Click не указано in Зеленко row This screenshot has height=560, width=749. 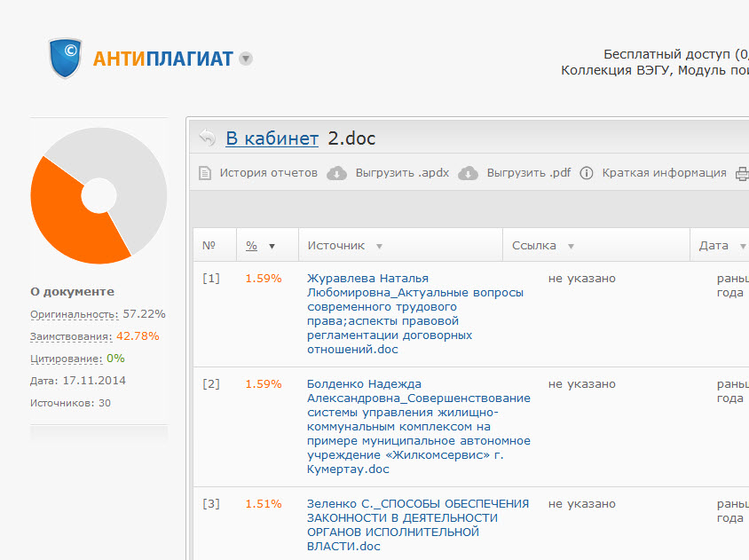click(x=582, y=503)
